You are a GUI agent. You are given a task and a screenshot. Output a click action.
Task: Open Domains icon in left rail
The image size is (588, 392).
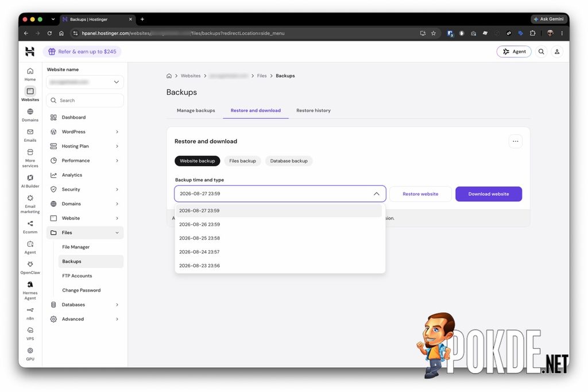(30, 115)
